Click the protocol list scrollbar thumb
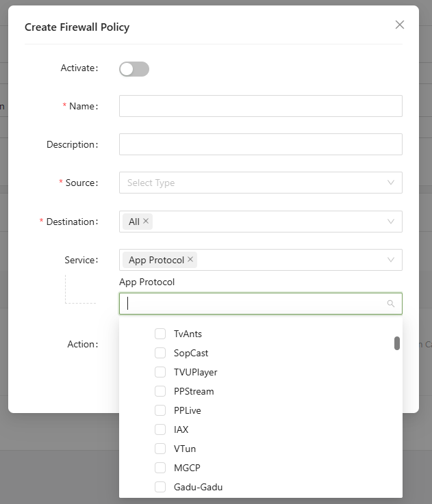Screen dimensions: 432x504 coord(397,343)
